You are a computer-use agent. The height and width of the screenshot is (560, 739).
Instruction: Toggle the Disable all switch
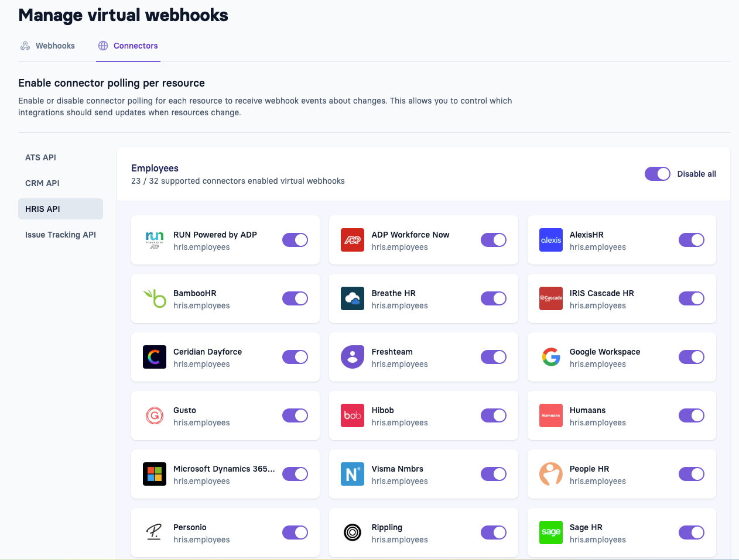(x=658, y=174)
